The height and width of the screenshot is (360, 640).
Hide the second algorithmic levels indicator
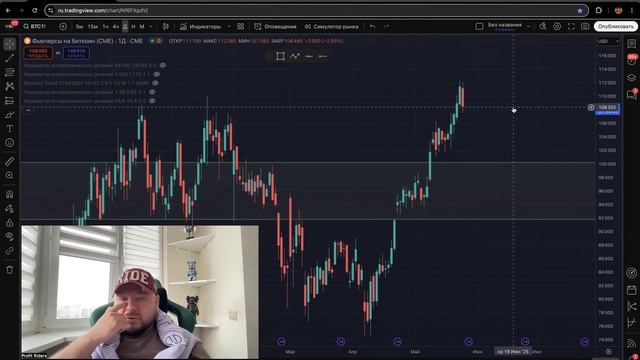(156, 74)
